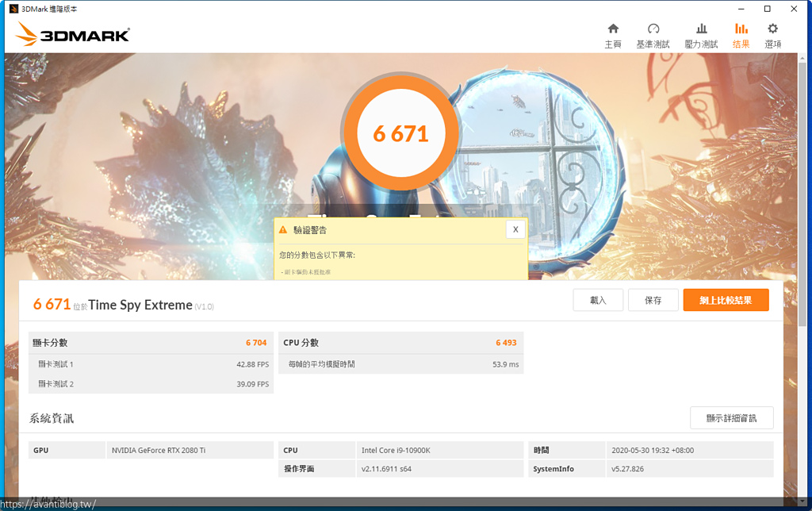Select the Results (結果) bar-chart icon

(741, 29)
